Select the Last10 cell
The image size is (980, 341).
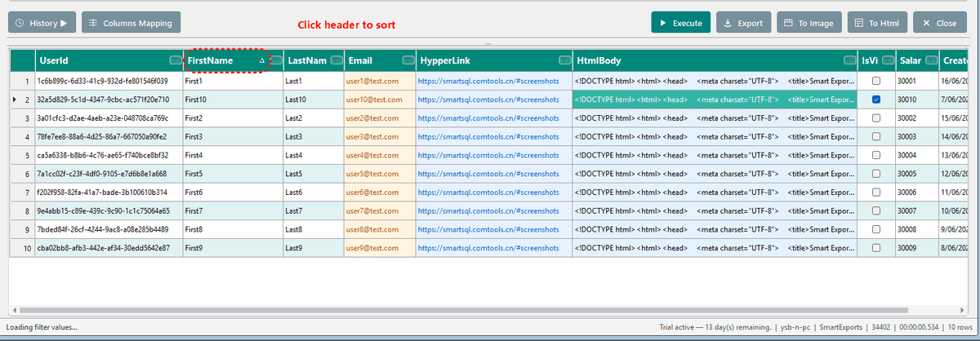pos(313,100)
